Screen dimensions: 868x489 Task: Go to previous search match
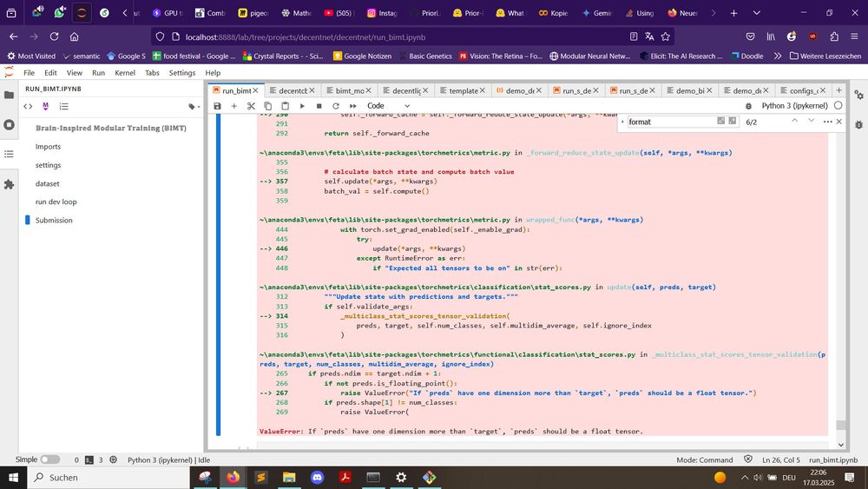point(794,121)
